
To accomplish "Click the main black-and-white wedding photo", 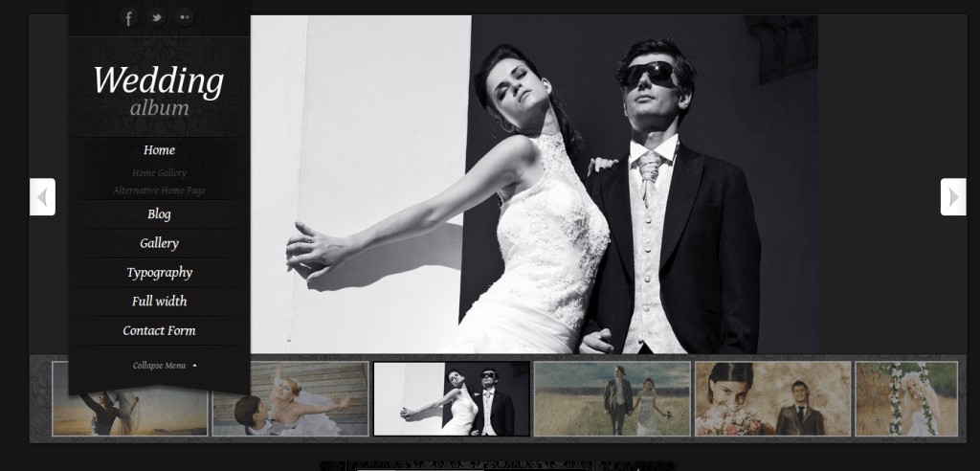I will click(534, 185).
